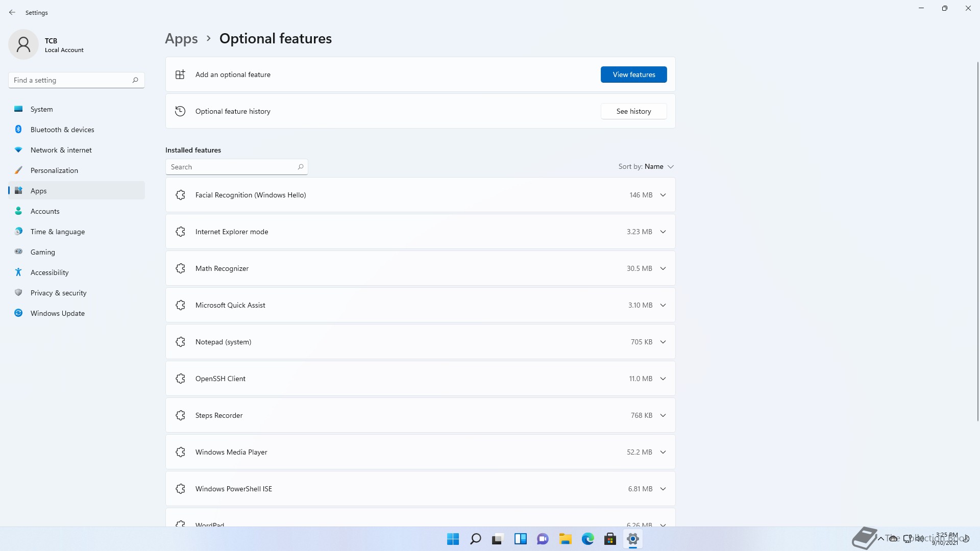Click the Microsoft Quick Assist feature icon
The width and height of the screenshot is (980, 551).
pos(180,305)
